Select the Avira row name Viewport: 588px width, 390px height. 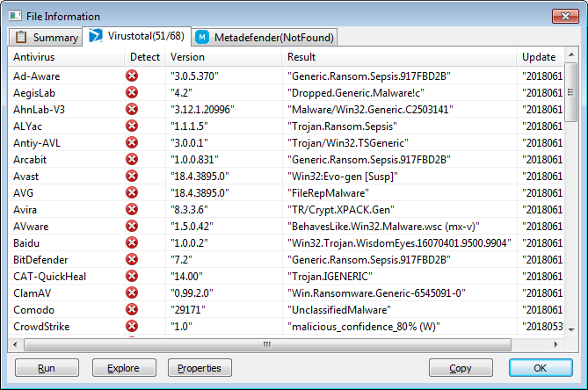(x=25, y=209)
